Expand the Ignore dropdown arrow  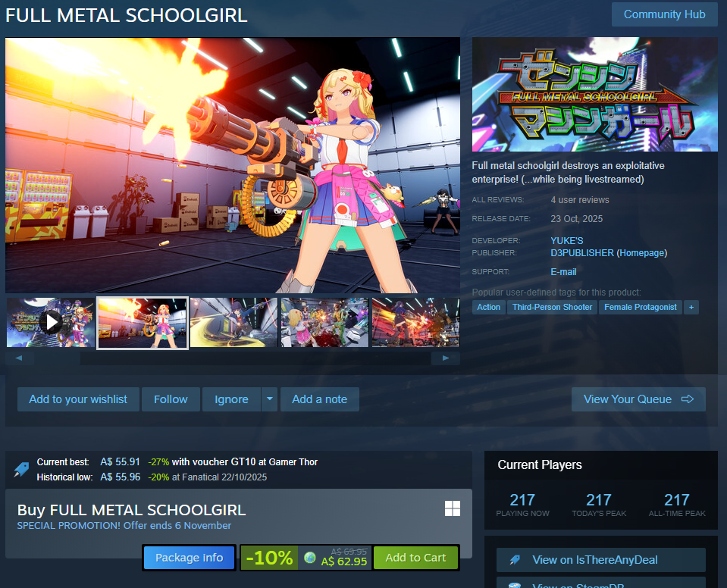pyautogui.click(x=269, y=399)
